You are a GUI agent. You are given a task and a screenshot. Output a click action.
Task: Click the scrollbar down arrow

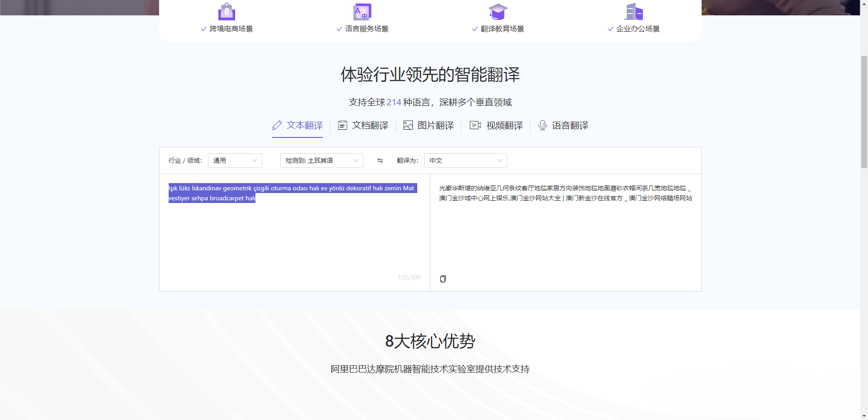864,416
